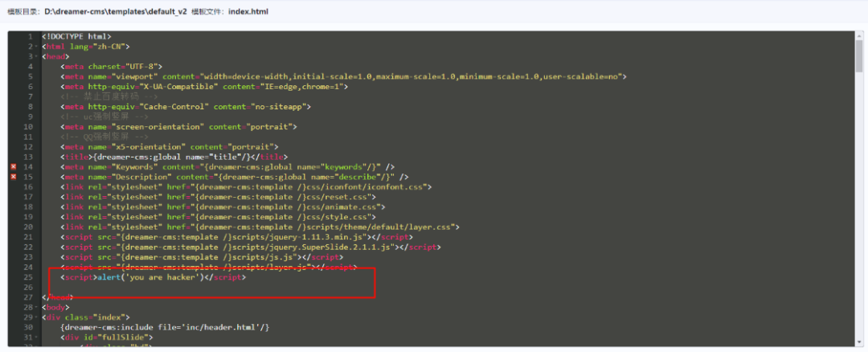Click the Cache-Control no-siteapp line
Viewport: 868px width, 352px height.
click(186, 106)
